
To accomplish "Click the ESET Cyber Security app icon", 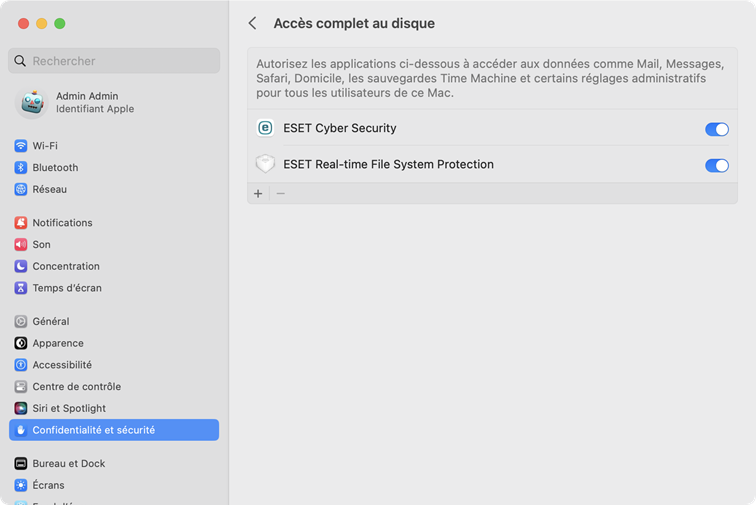I will pyautogui.click(x=265, y=128).
